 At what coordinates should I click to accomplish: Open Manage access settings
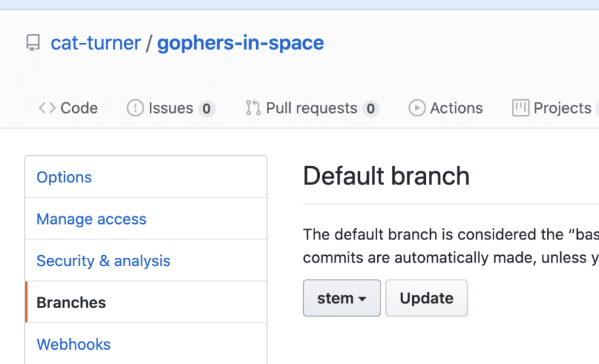(x=146, y=219)
